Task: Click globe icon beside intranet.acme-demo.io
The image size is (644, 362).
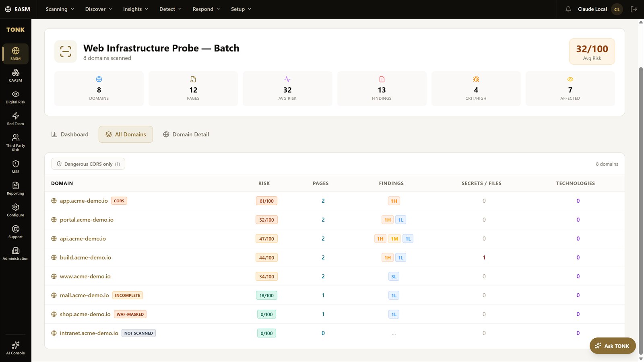Action: tap(54, 333)
